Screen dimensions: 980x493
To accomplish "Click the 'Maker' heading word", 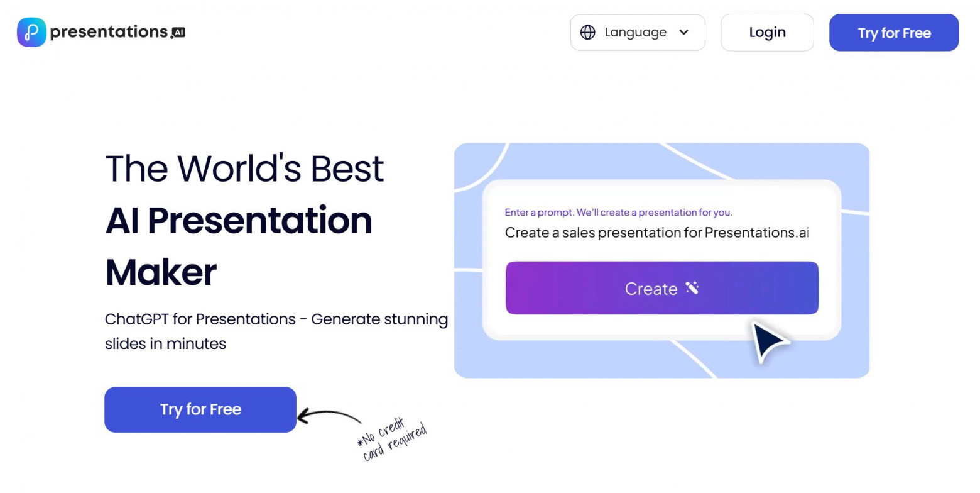I will [161, 272].
